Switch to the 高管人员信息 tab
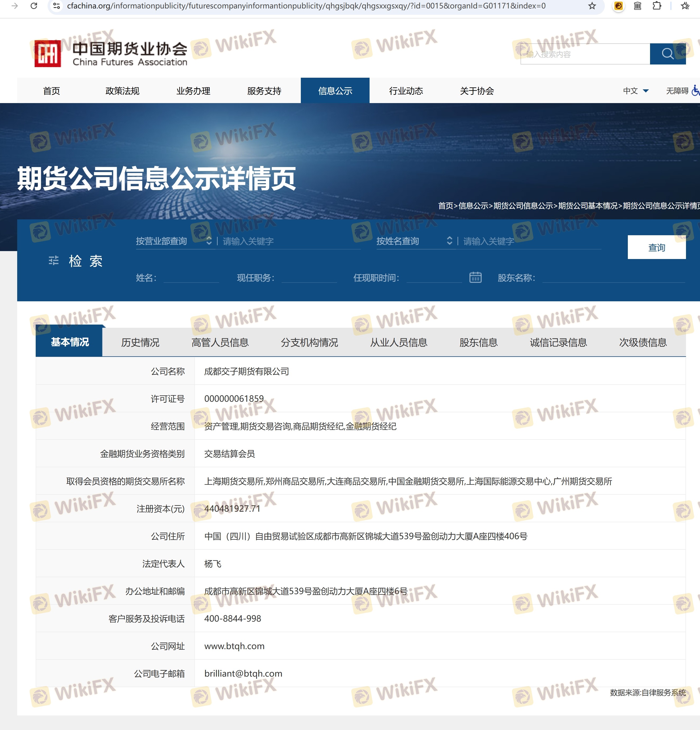The height and width of the screenshot is (730, 700). [x=220, y=342]
